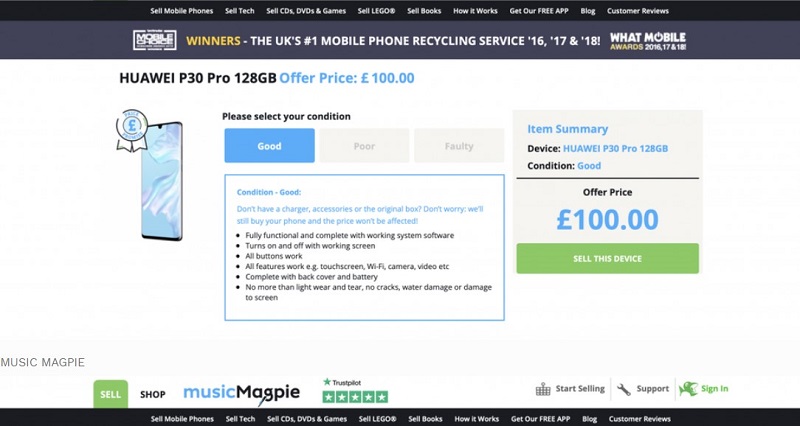Switch to the green SELL tab
800x426 pixels.
[x=110, y=394]
